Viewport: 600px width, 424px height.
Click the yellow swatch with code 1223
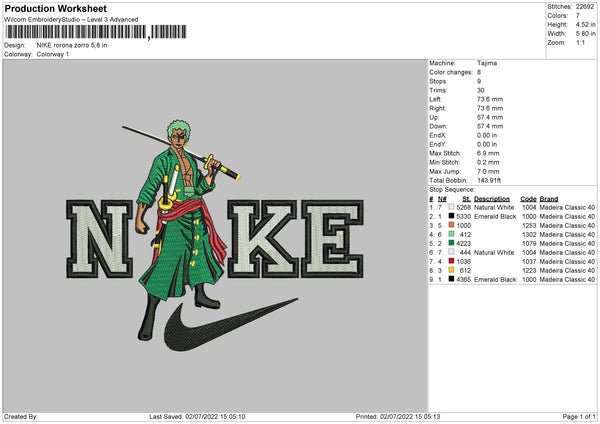click(x=451, y=270)
